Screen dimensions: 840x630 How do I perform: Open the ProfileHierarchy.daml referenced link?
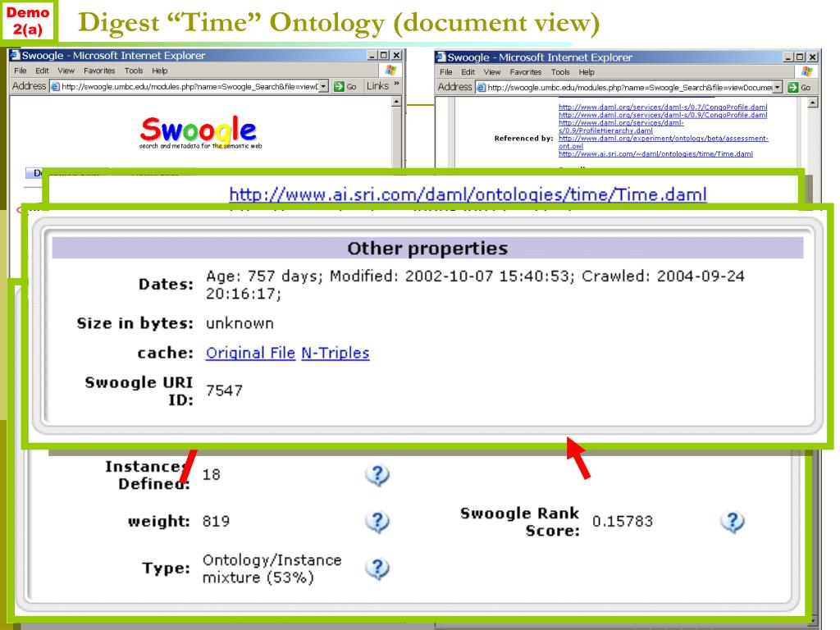[621, 126]
